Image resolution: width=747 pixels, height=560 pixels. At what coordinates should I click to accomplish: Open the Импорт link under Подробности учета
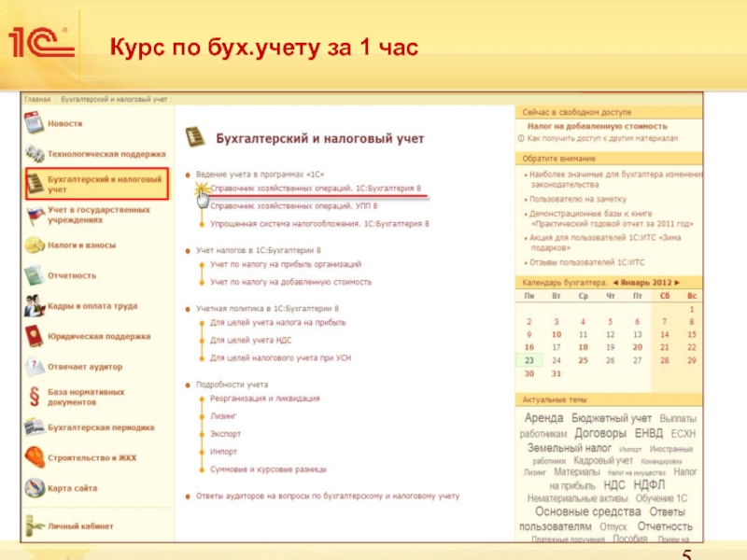223,452
